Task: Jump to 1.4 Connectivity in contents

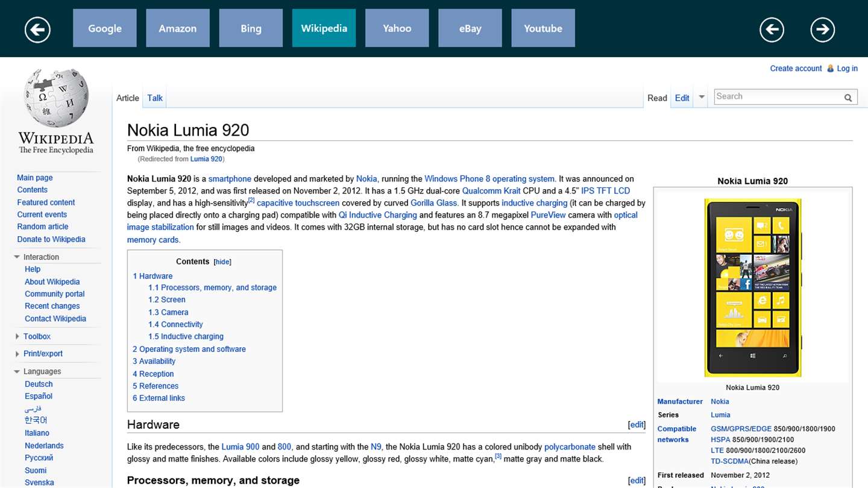Action: click(x=175, y=324)
